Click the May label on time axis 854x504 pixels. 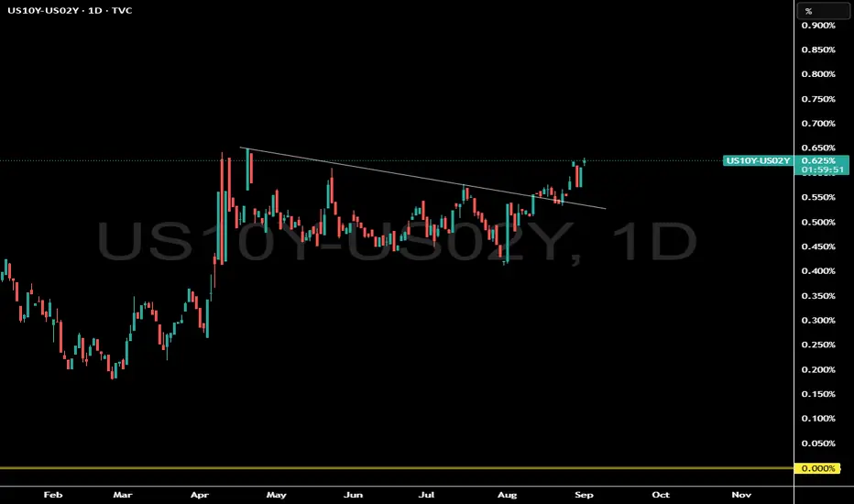[x=276, y=495]
